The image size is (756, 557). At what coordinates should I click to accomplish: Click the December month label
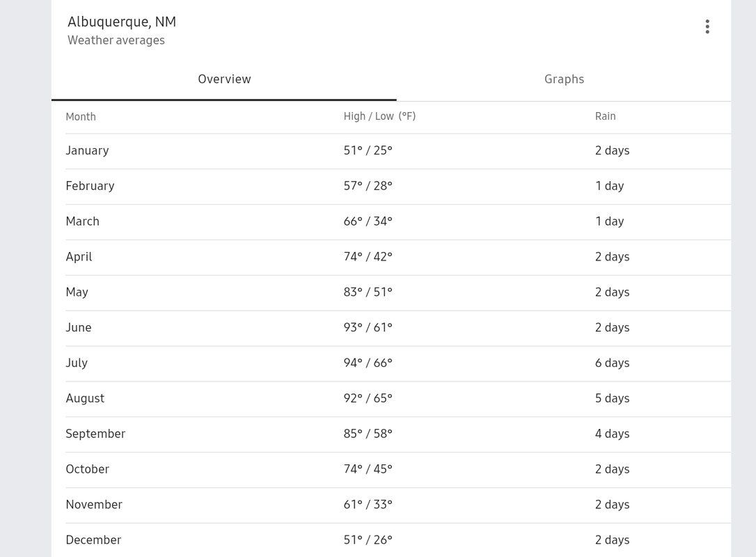tap(93, 540)
